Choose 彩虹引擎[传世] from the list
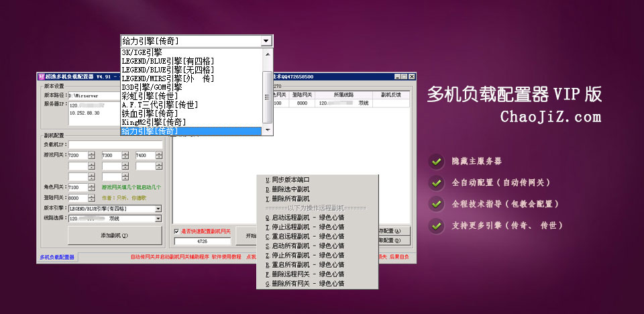644x314 pixels. tap(191, 96)
